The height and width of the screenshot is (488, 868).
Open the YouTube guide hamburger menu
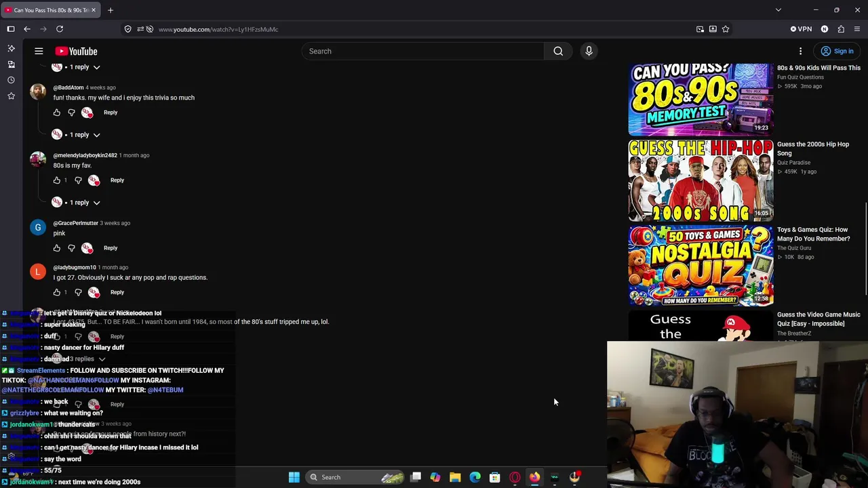[x=39, y=51]
